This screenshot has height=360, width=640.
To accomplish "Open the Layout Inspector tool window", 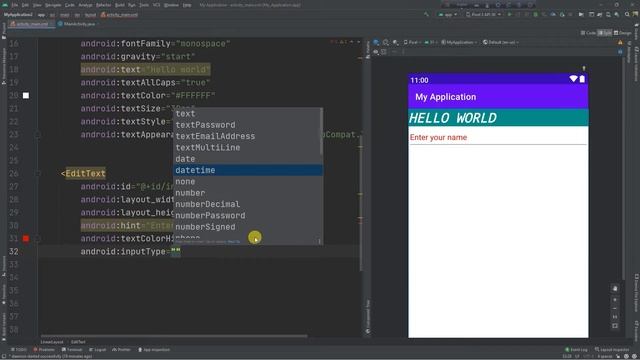I will pos(611,350).
